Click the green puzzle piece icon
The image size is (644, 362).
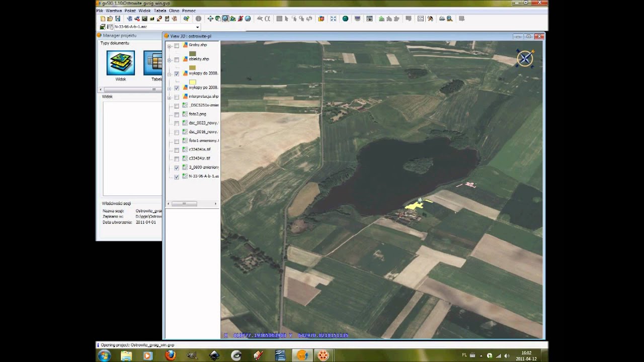point(381,19)
